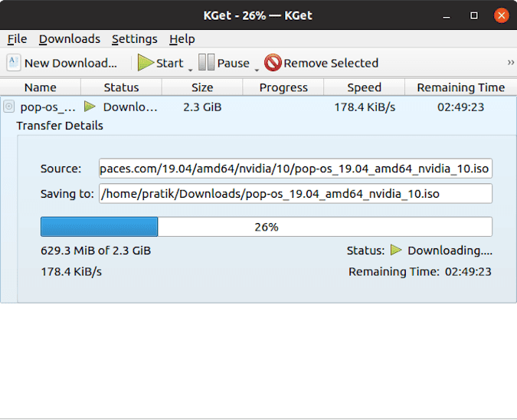The height and width of the screenshot is (420, 517).
Task: Sort by the Speed column header
Action: click(x=364, y=87)
